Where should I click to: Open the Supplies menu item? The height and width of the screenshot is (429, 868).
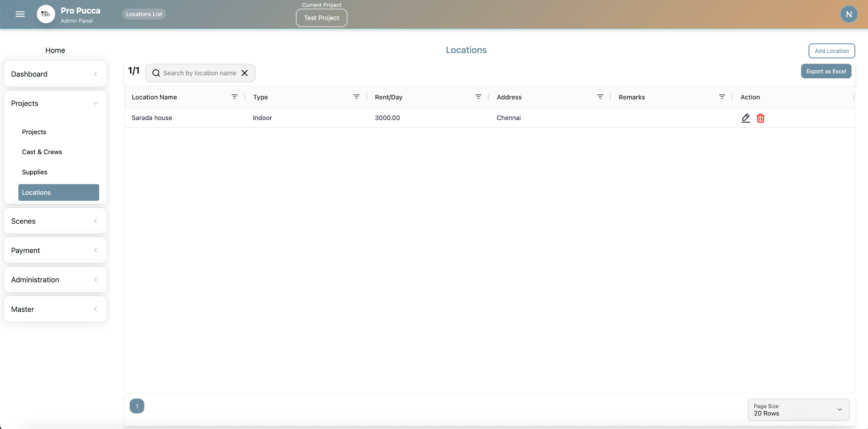click(35, 172)
